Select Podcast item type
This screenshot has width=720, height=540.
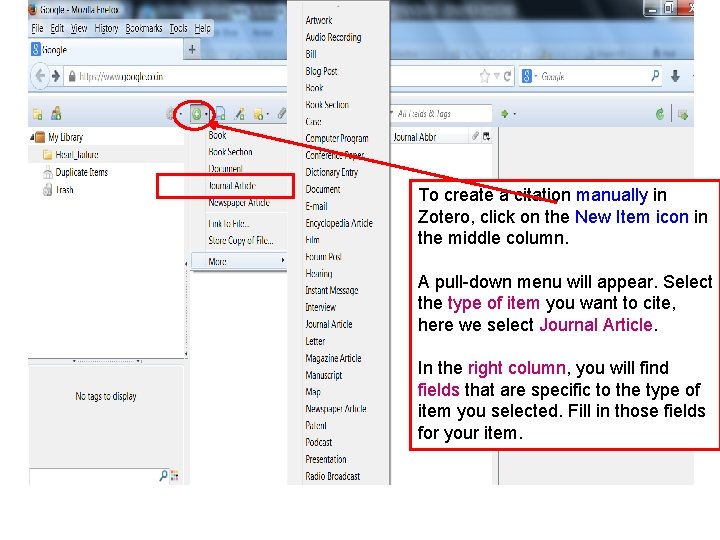pyautogui.click(x=319, y=442)
